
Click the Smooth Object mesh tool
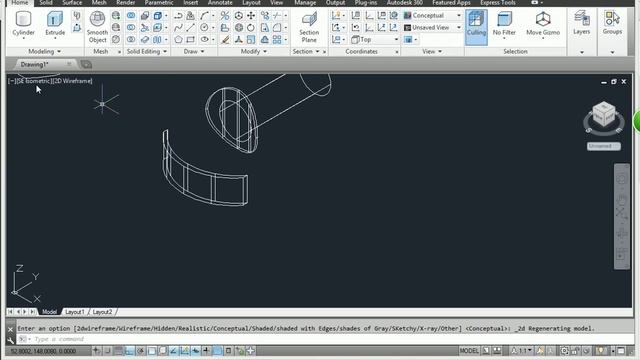pos(97,27)
